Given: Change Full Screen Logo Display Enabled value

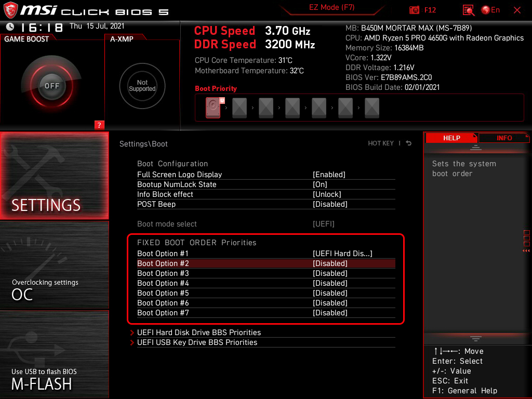Looking at the screenshot, I should pyautogui.click(x=329, y=175).
